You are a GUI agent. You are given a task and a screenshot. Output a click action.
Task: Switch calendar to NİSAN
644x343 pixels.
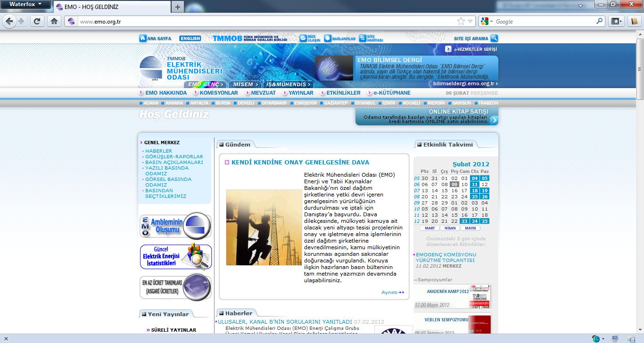450,228
